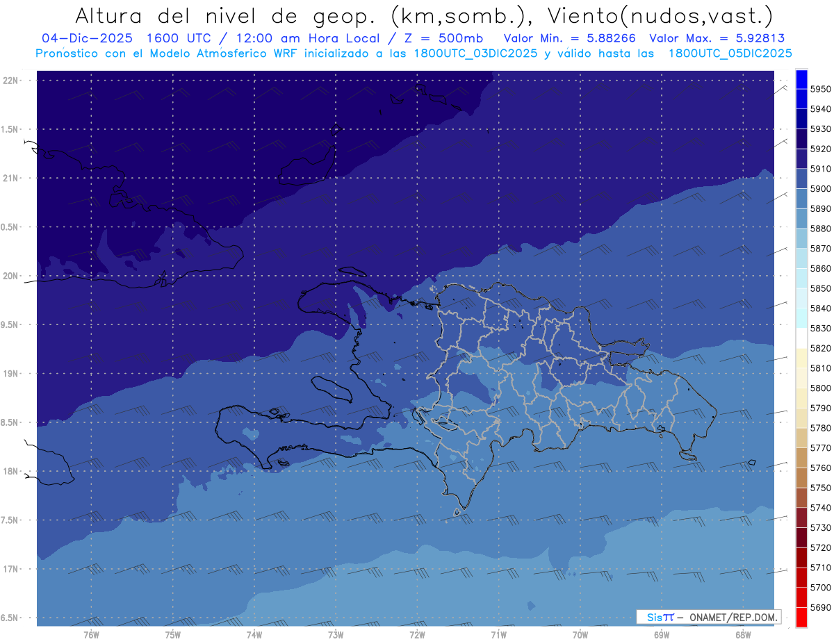Click the 5740 legend value
834x644 pixels.
click(x=821, y=508)
